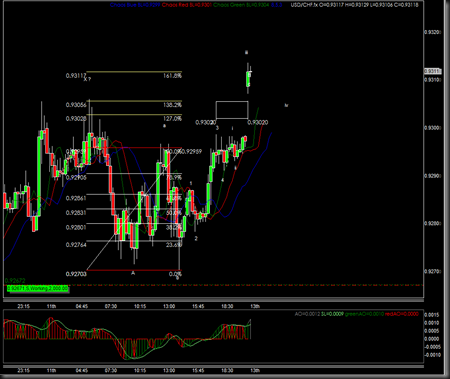450x379 pixels.
Task: Click 13:00 on the price chart's time axis
Action: (169, 306)
